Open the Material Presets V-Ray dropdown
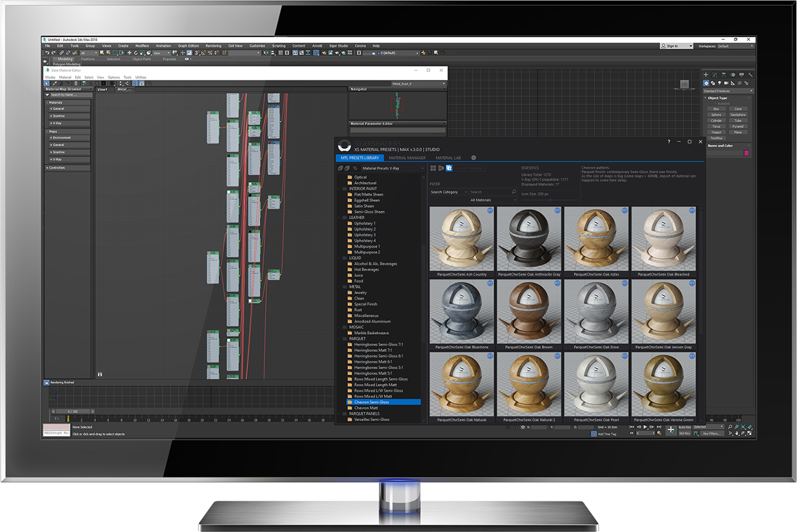The image size is (797, 532). (x=393, y=168)
